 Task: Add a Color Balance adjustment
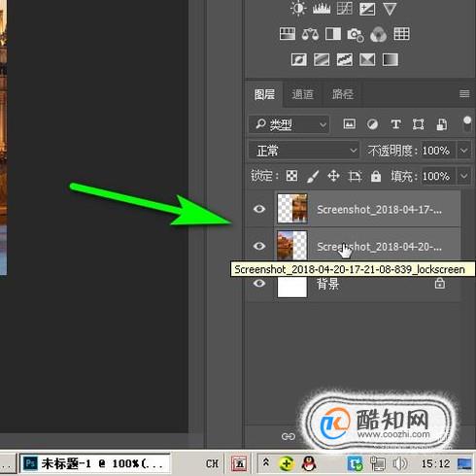point(310,34)
